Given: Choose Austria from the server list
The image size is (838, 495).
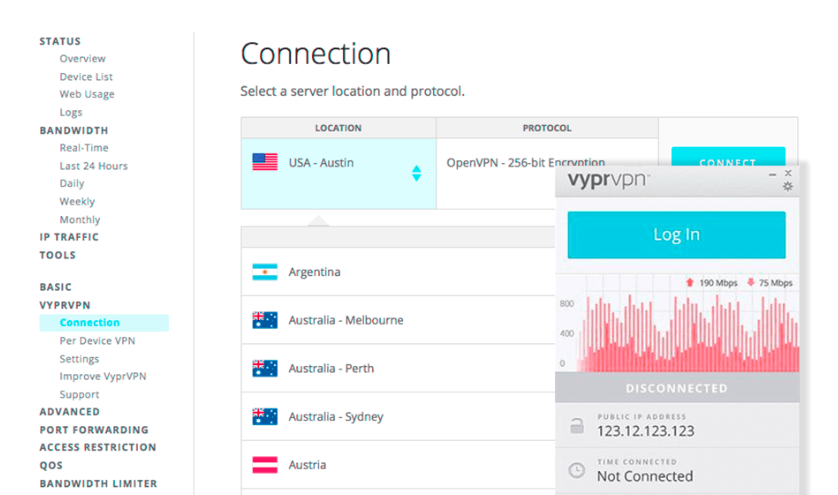Looking at the screenshot, I should 398,465.
